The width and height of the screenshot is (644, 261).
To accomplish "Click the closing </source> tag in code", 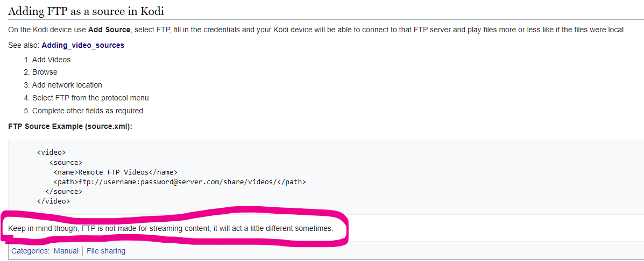I will point(63,191).
